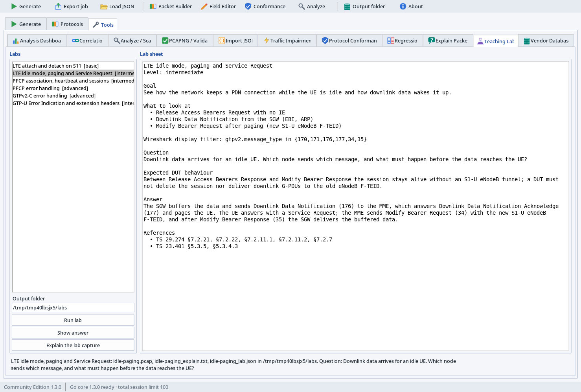Click the Tools tab wrench icon

pyautogui.click(x=96, y=25)
